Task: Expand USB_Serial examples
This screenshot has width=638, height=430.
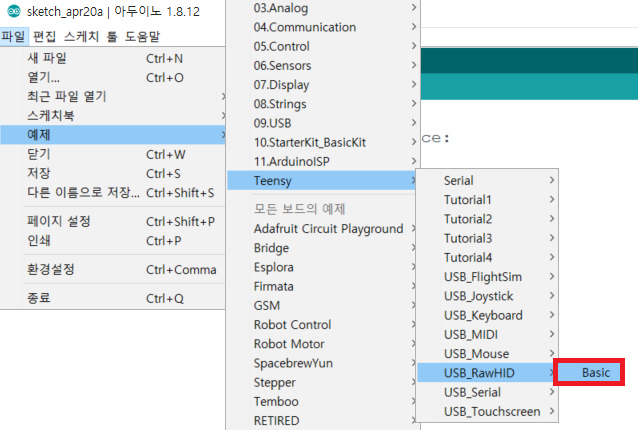Action: pyautogui.click(x=487, y=392)
